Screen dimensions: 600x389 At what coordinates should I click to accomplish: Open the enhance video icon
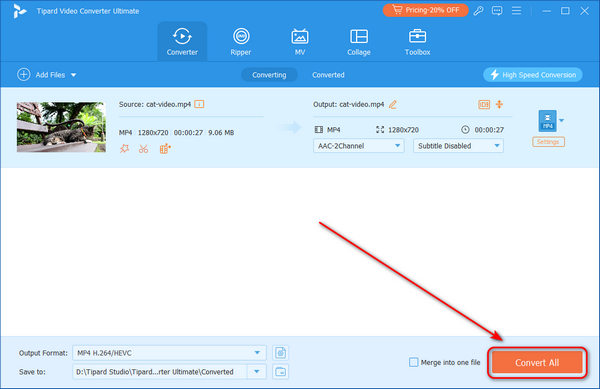[x=165, y=149]
